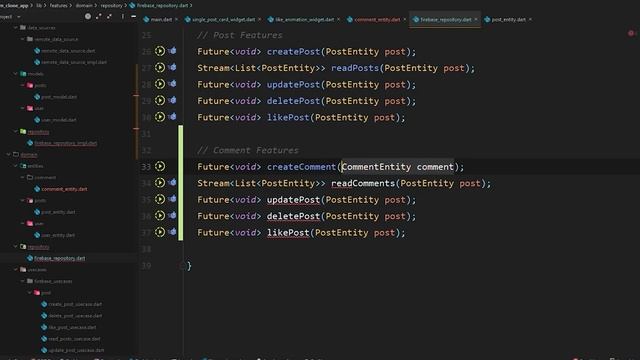Switch to post_entity.dart tab
The width and height of the screenshot is (640, 360).
[x=509, y=19]
